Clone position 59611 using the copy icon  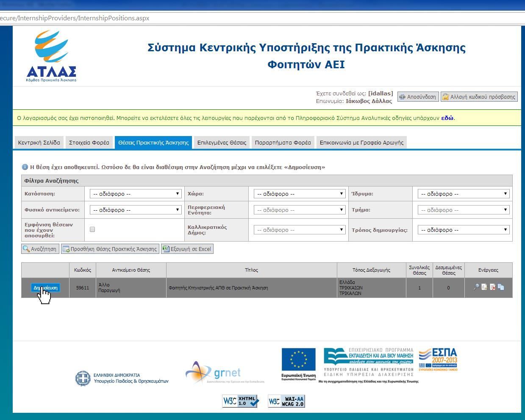[x=501, y=287]
